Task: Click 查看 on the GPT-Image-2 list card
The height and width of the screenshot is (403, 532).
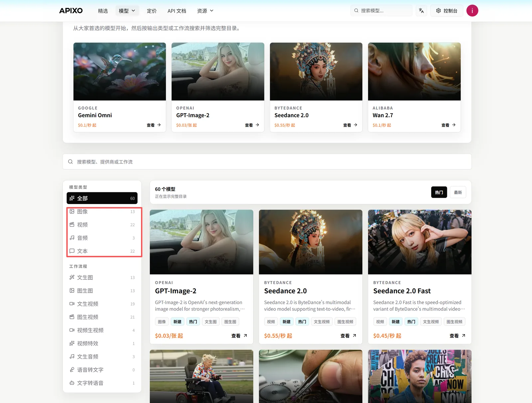Action: [x=239, y=336]
